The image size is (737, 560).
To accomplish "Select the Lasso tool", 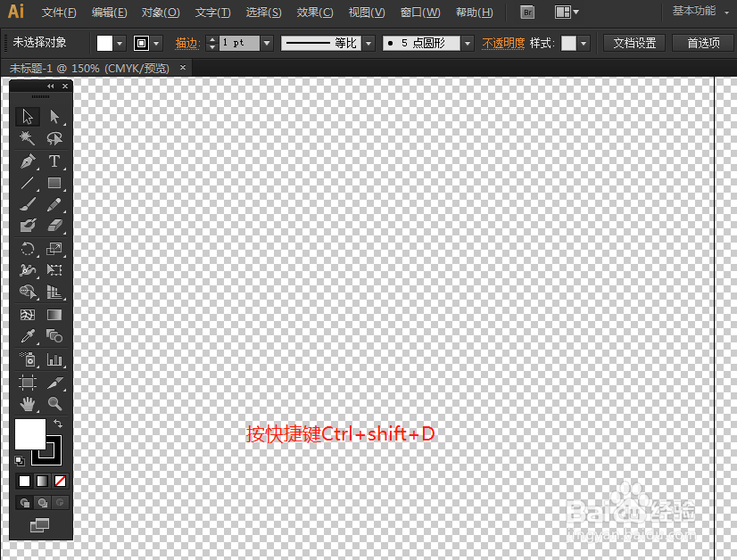I will (54, 138).
